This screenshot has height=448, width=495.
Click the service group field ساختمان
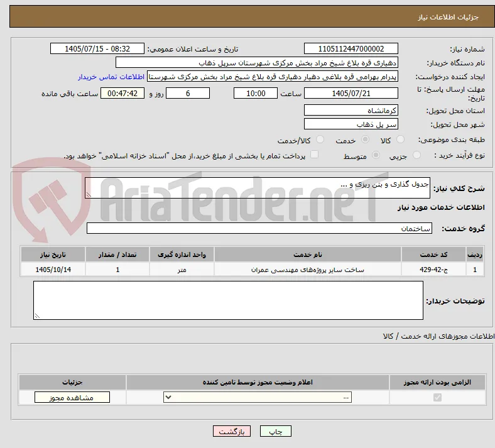[x=259, y=228]
